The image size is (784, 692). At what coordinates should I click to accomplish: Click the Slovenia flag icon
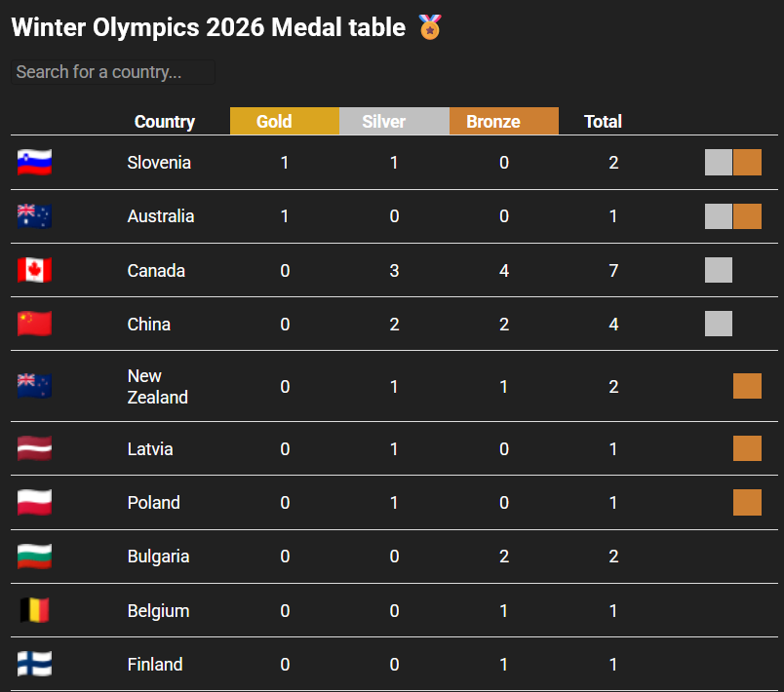coord(34,163)
